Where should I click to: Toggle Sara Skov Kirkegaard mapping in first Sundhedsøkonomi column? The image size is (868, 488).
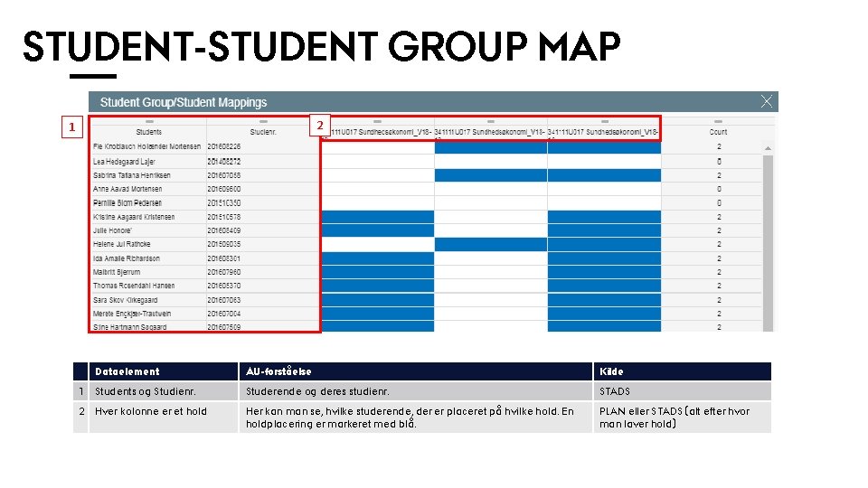(378, 300)
